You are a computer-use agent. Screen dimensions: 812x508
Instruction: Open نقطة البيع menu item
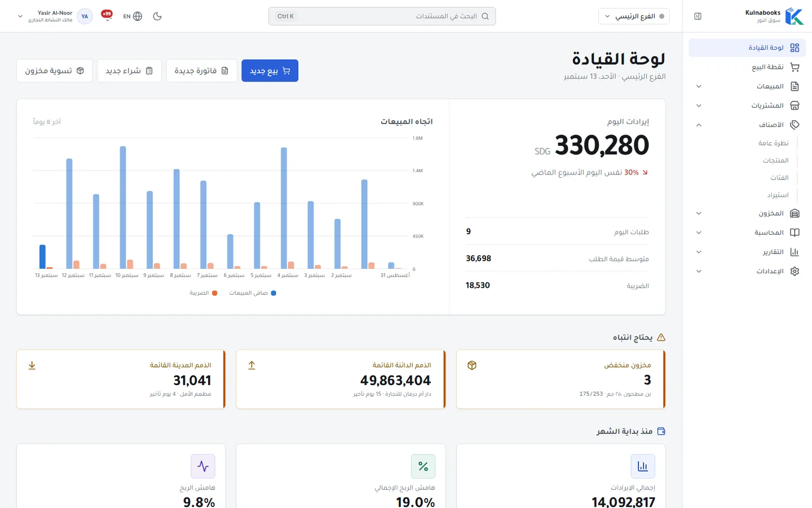(747, 67)
